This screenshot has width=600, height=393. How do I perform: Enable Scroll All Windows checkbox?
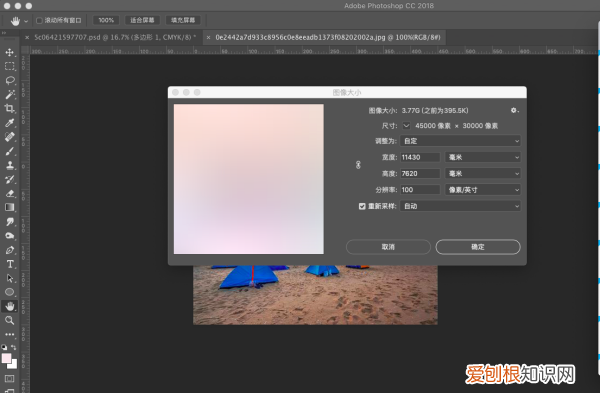point(39,20)
